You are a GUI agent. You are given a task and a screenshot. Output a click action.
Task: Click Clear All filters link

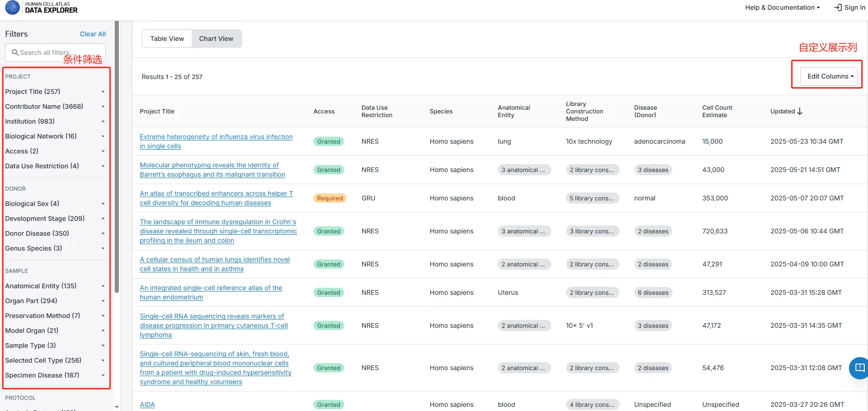point(92,34)
